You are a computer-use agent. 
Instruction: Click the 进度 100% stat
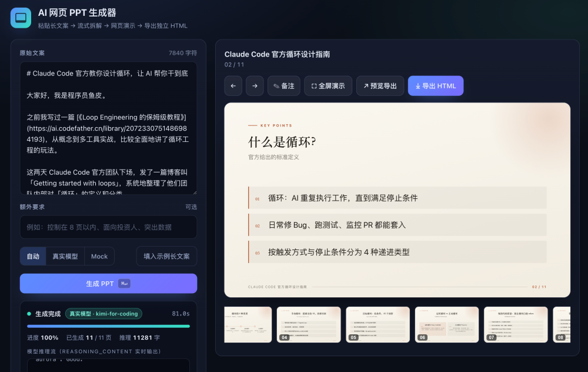(43, 337)
